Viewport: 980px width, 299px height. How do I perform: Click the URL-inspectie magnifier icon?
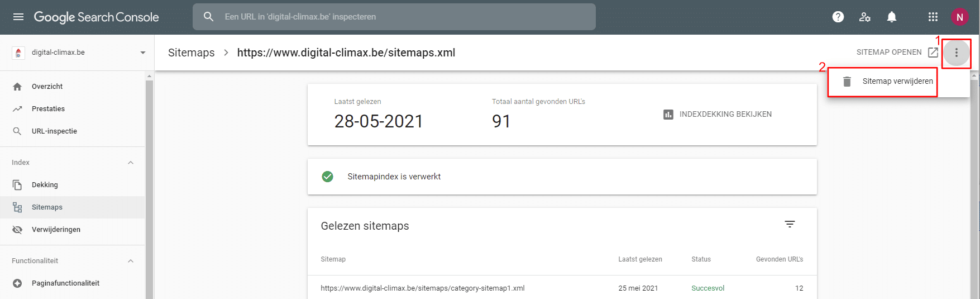17,131
